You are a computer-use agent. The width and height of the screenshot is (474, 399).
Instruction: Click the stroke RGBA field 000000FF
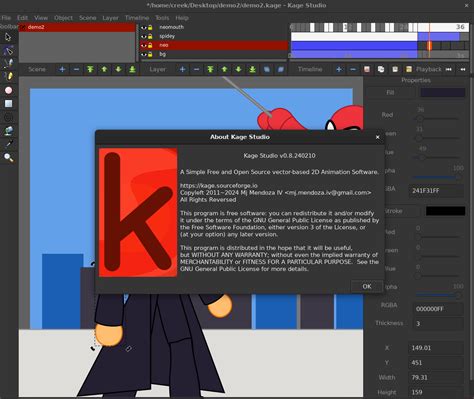(x=438, y=309)
